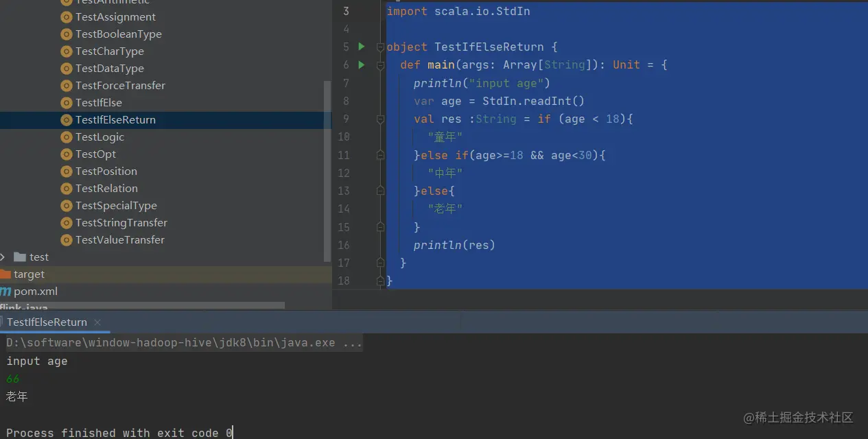Image resolution: width=868 pixels, height=439 pixels.
Task: Click line number 9 in gutter
Action: tap(346, 119)
